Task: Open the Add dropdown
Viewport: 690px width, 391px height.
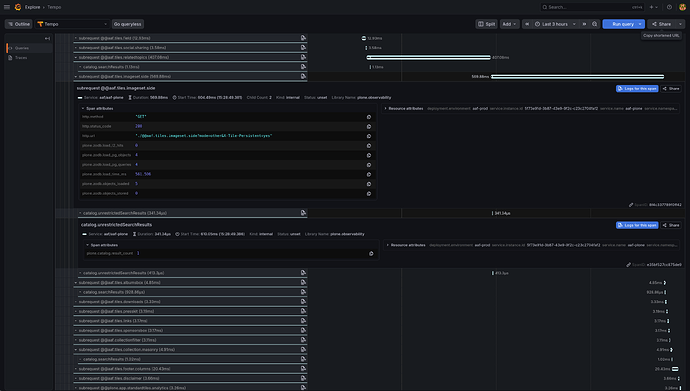Action: pyautogui.click(x=509, y=24)
